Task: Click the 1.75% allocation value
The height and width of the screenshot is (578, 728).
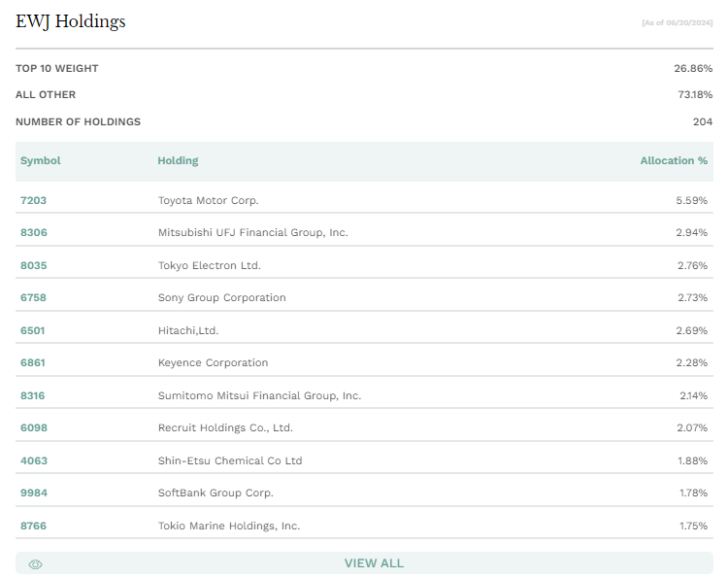Action: pos(693,526)
